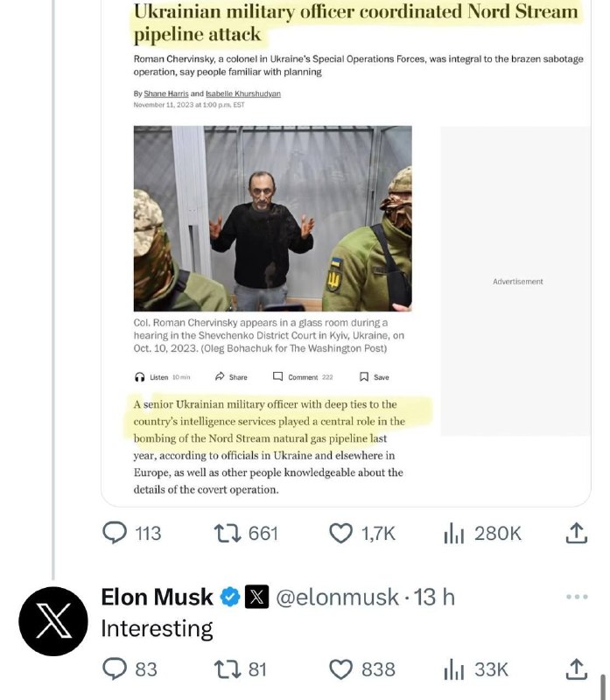Viewport: 610px width, 700px height.
Task: Open the Chervinsky courtroom photo
Action: 272,219
